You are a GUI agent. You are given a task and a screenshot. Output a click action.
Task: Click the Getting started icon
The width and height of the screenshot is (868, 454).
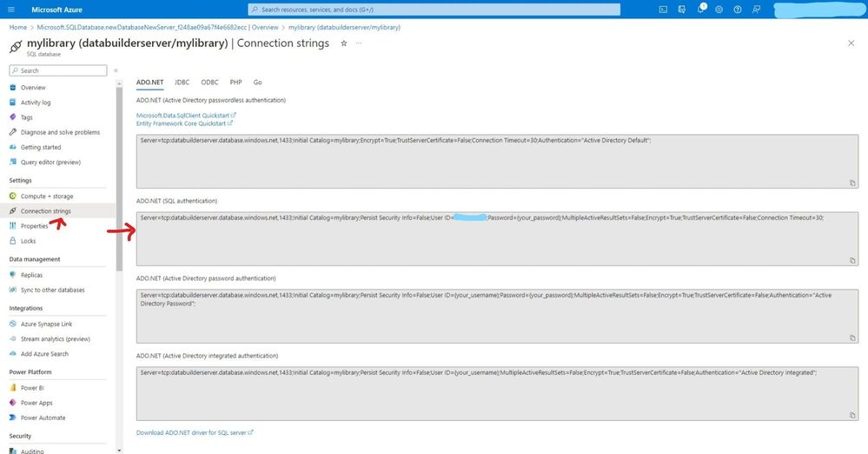(x=13, y=147)
